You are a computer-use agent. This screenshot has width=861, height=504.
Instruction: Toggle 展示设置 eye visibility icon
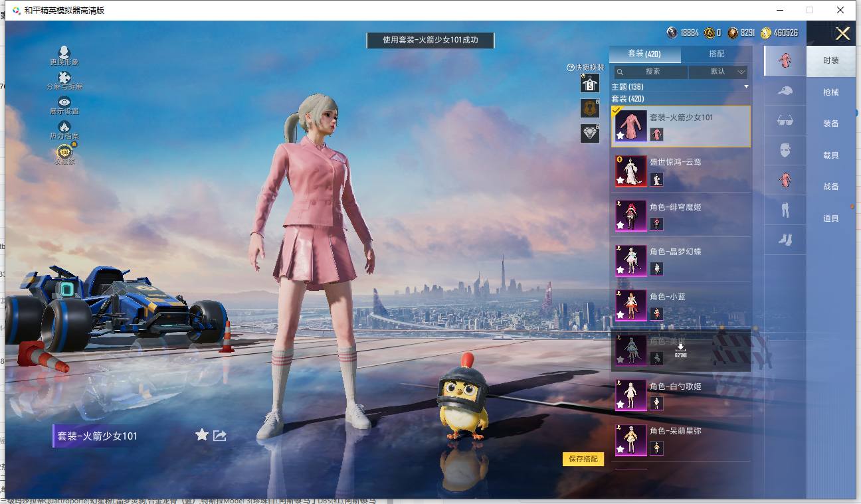(x=64, y=102)
